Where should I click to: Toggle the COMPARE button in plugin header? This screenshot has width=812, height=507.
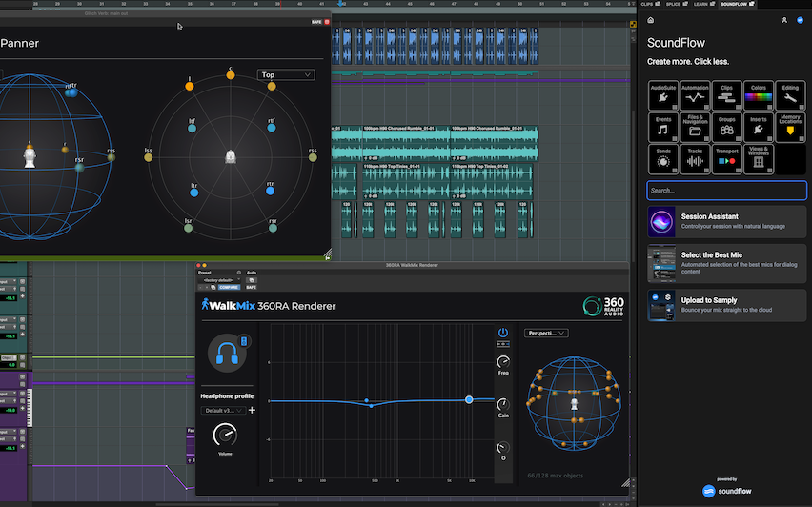point(229,286)
